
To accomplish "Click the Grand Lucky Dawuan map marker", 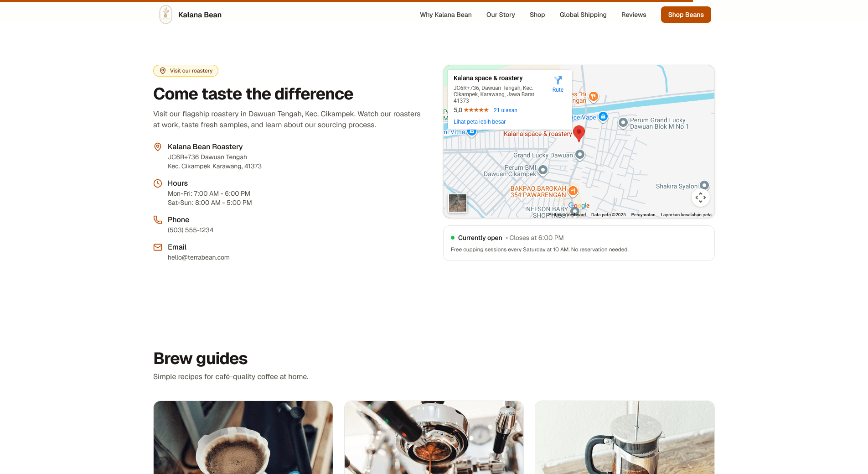I will click(579, 155).
